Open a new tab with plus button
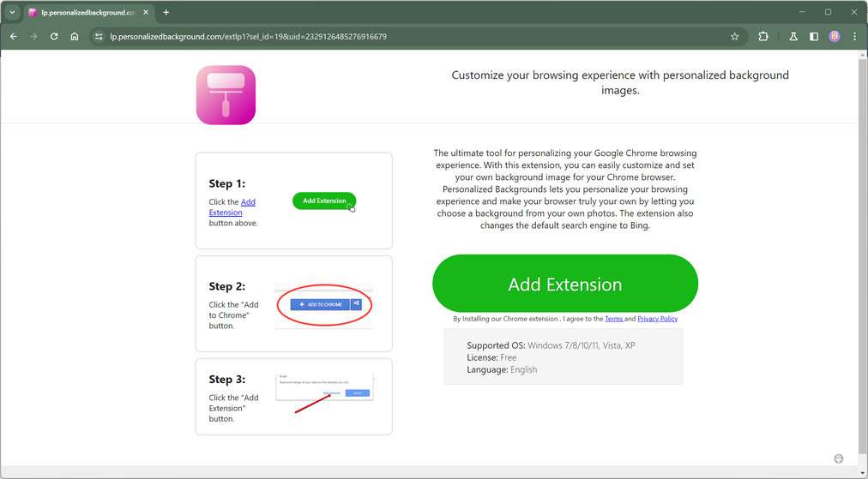The height and width of the screenshot is (479, 868). [x=166, y=12]
